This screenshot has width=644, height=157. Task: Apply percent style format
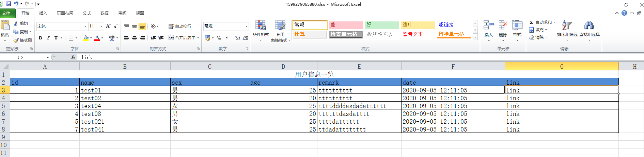click(x=219, y=38)
